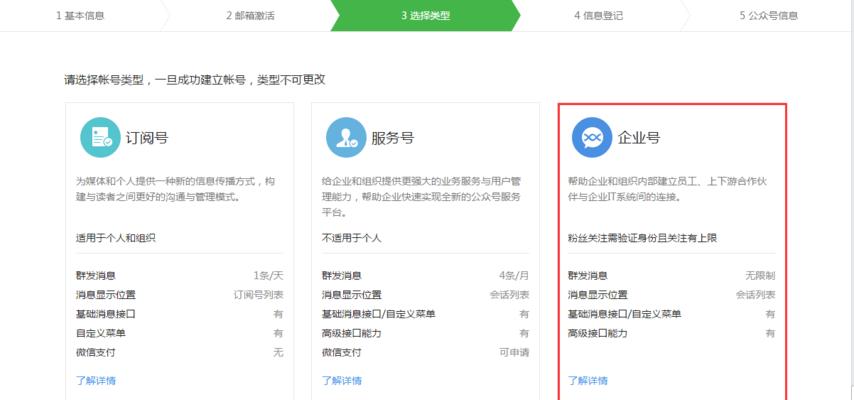The image size is (854, 400).
Task: Click the 企业号 enterprise account icon
Action: tap(592, 137)
